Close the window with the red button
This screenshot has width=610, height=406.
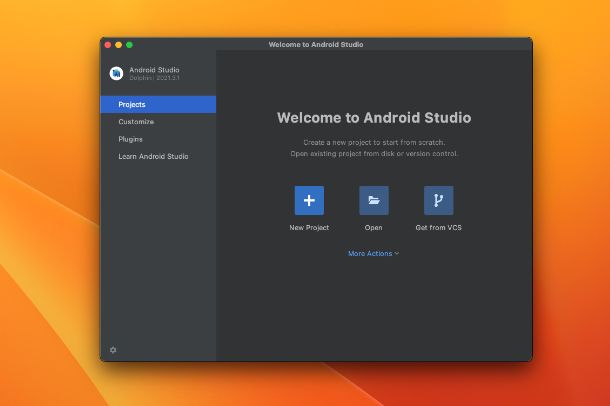108,45
